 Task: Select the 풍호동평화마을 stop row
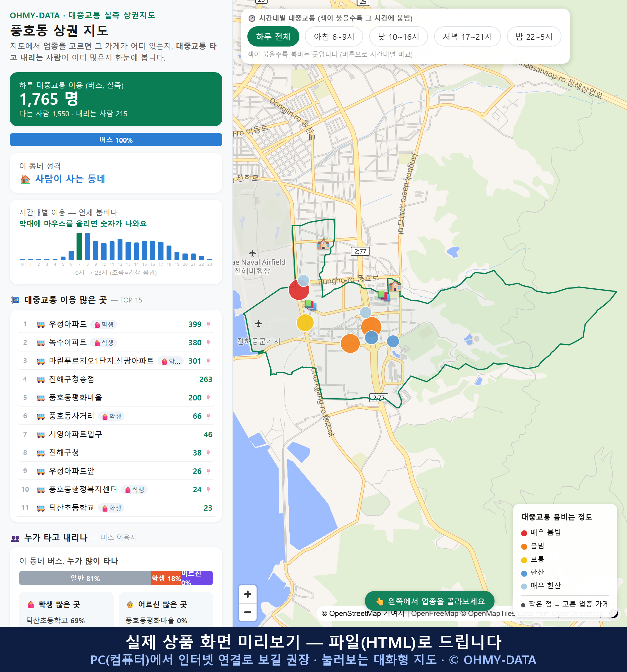pyautogui.click(x=116, y=397)
